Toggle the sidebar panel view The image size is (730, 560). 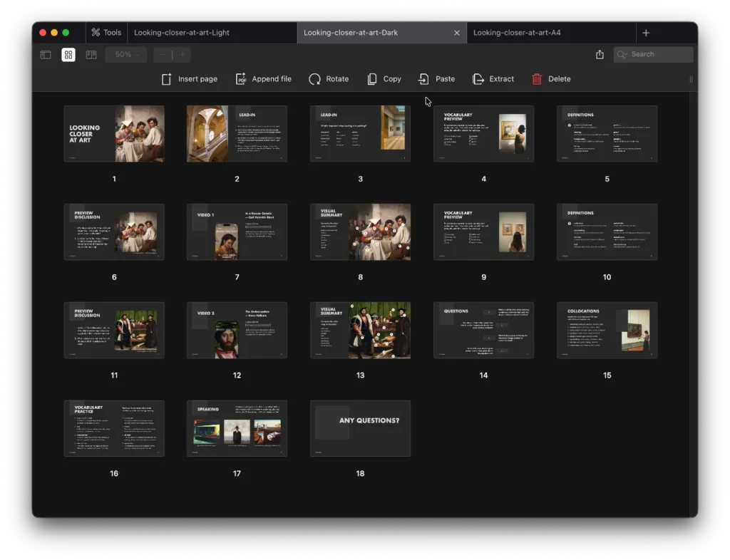(x=45, y=54)
